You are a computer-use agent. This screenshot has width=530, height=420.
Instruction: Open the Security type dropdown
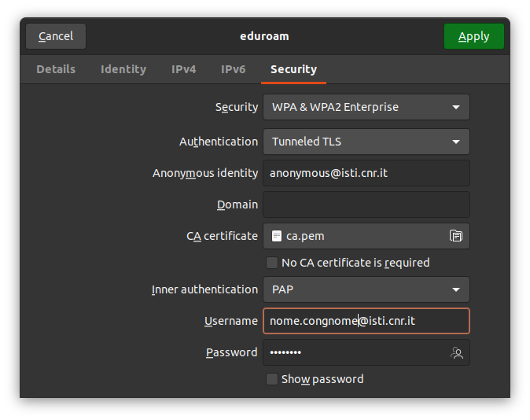366,107
